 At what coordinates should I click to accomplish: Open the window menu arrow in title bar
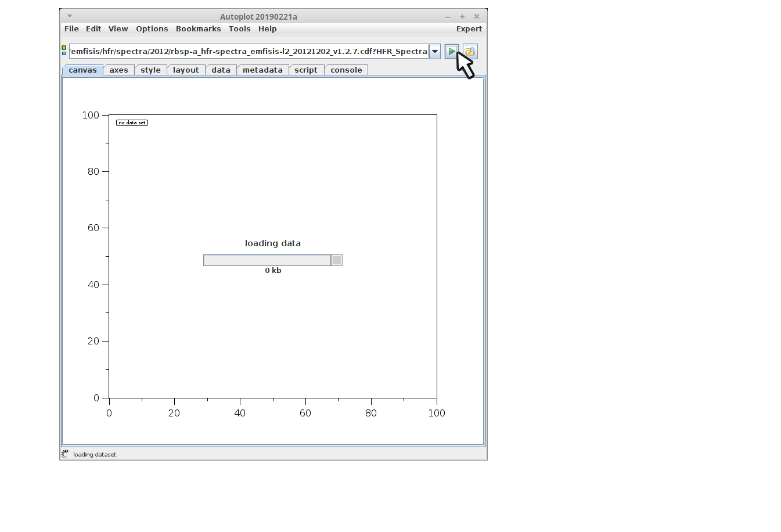70,16
